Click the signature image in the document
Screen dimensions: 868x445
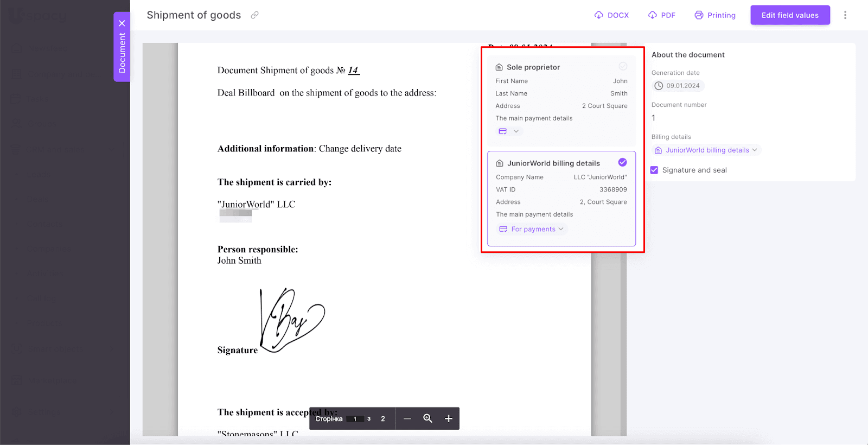coord(293,320)
